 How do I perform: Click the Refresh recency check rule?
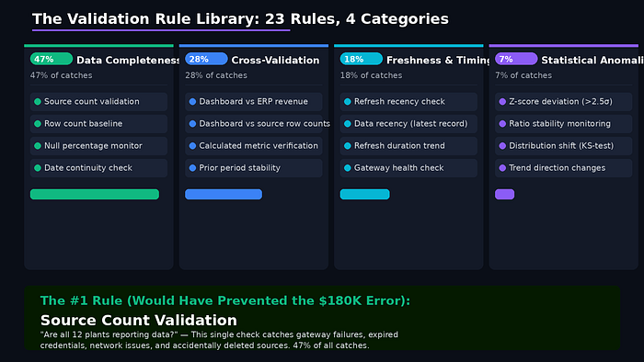tap(408, 102)
